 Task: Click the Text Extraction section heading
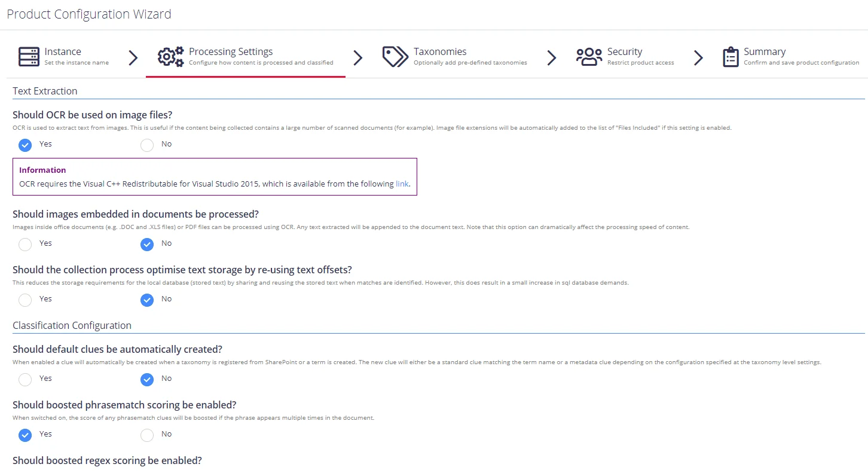point(45,91)
